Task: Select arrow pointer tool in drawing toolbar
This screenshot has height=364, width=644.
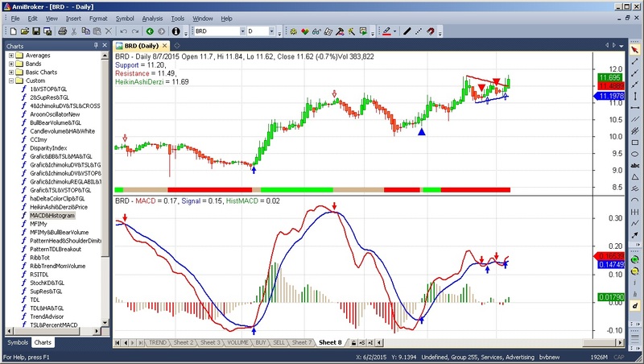Action: pyautogui.click(x=635, y=50)
